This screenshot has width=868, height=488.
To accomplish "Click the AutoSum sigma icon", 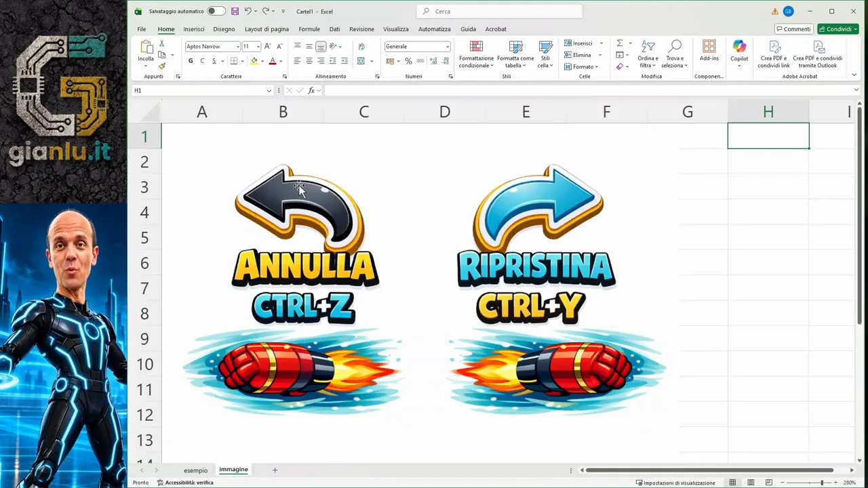I will point(620,43).
